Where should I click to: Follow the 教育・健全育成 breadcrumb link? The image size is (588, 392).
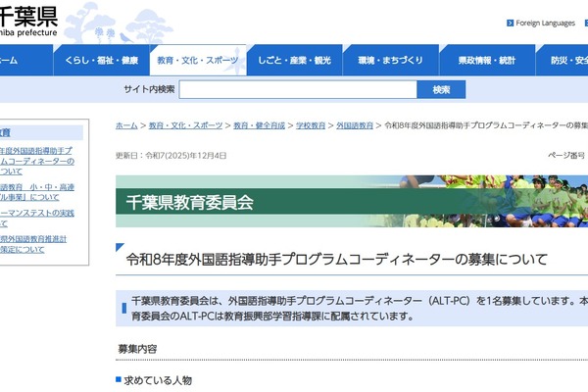259,125
